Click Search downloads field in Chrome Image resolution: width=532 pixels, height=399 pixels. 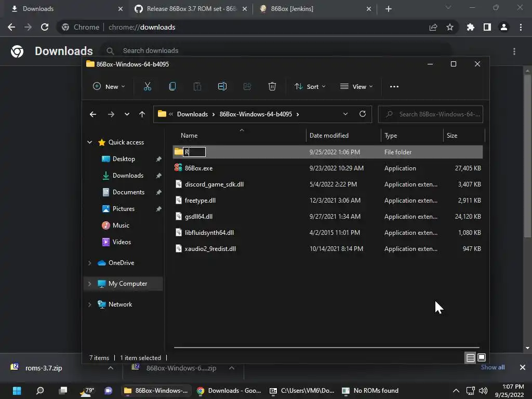pos(276,50)
